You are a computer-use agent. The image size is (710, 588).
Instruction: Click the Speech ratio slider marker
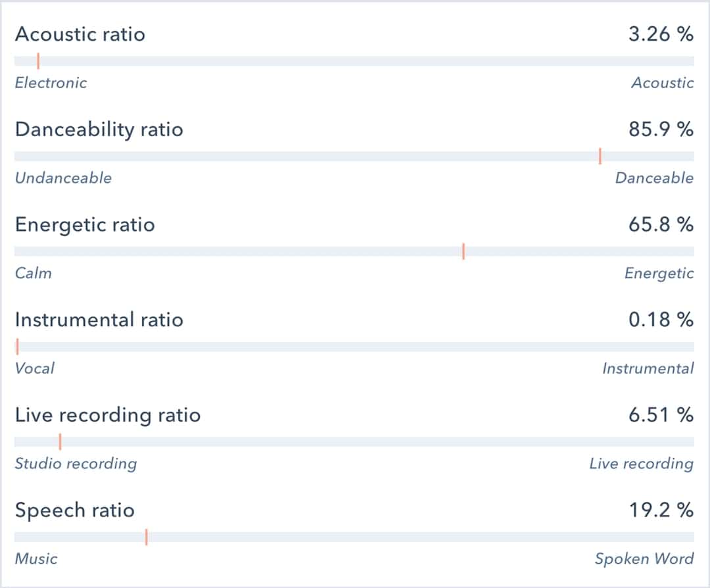145,536
